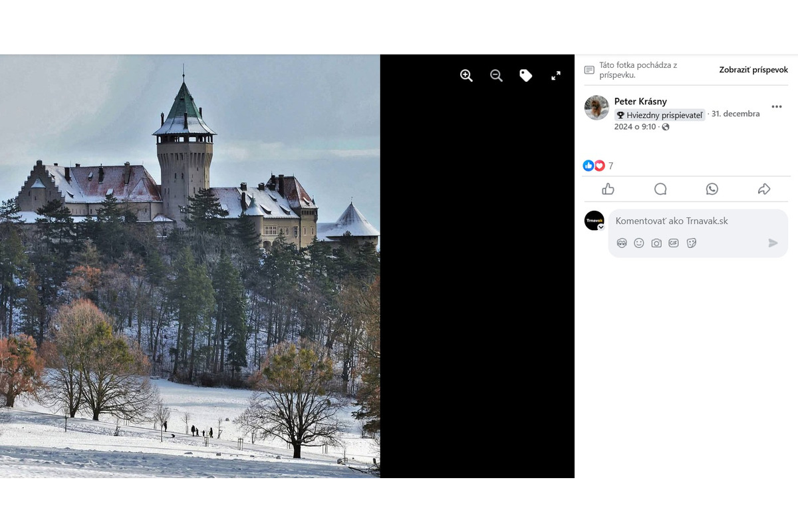Enter fullscreen with the expand arrows icon
Screen dimensions: 798x532
[556, 75]
